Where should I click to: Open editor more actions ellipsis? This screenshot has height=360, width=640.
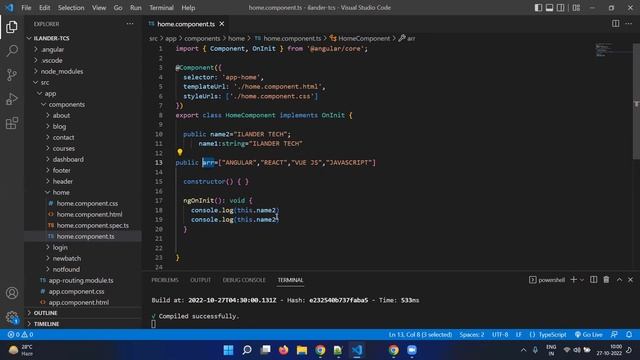tap(629, 24)
